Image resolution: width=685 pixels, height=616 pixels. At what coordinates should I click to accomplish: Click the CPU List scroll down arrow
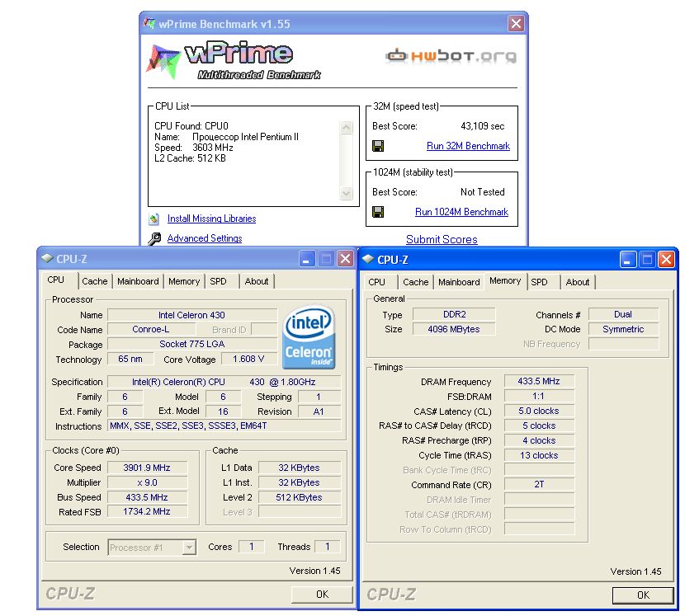(346, 193)
